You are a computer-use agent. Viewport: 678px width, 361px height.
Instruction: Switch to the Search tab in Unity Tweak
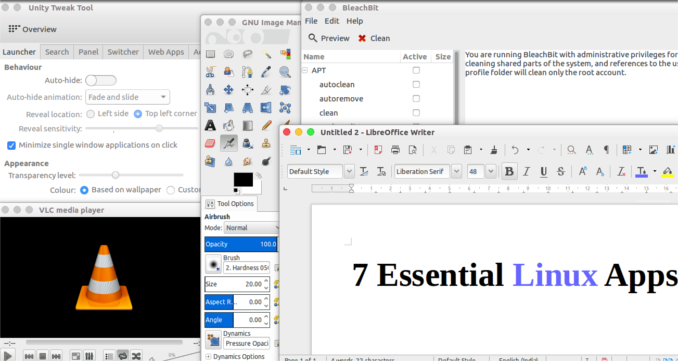[x=57, y=52]
